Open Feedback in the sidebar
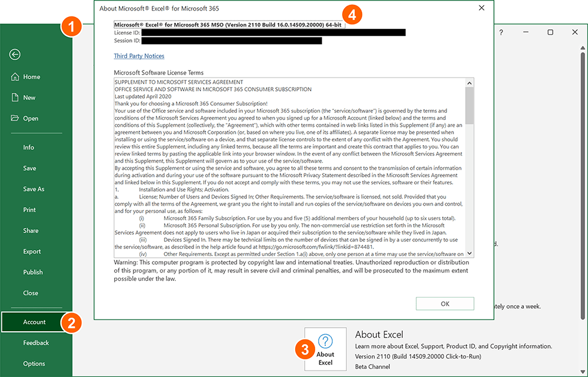Screen dimensions: 588x377 [36, 343]
